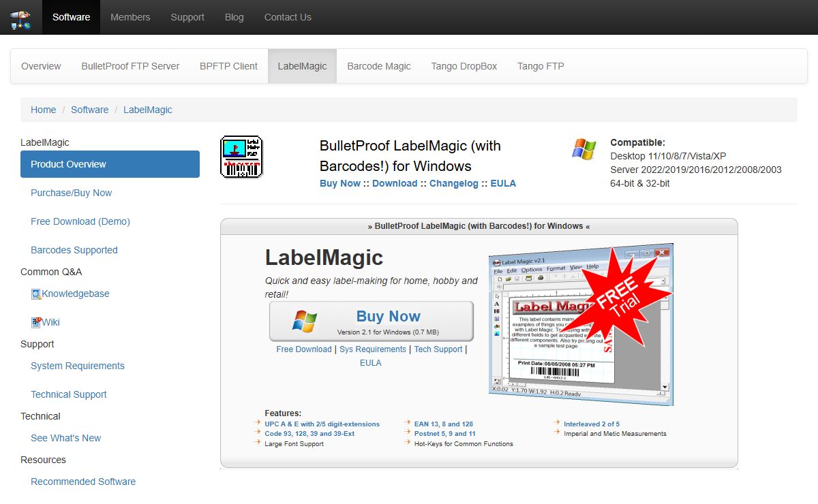
Task: Open Free Download (Demo) in sidebar
Action: (x=80, y=221)
